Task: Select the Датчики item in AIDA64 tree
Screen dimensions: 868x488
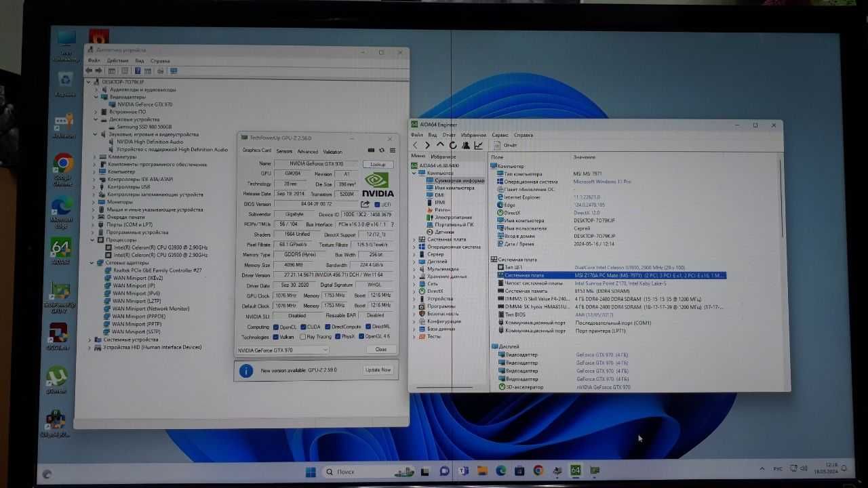Action: (x=439, y=232)
